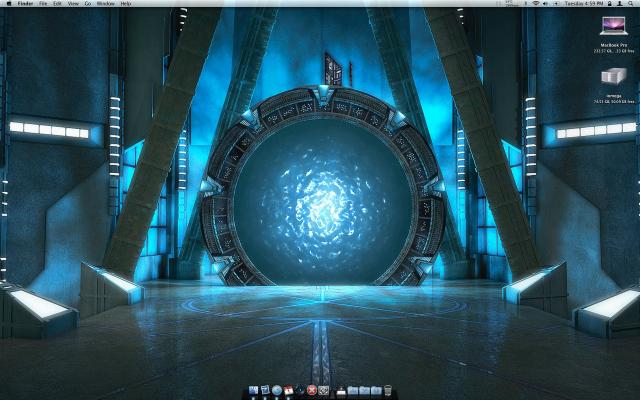
Task: Open the Apple menu
Action: [x=9, y=3]
